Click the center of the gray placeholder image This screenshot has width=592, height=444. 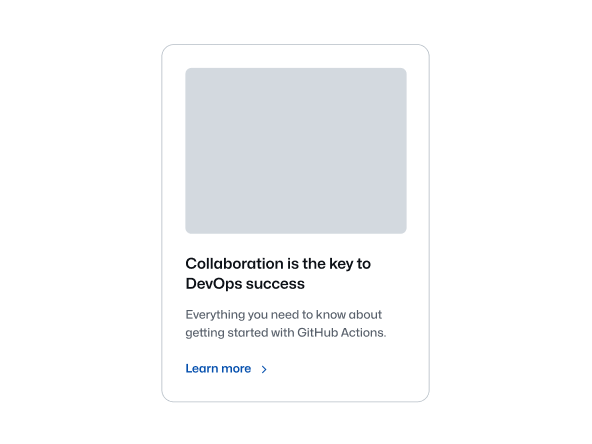(x=296, y=151)
